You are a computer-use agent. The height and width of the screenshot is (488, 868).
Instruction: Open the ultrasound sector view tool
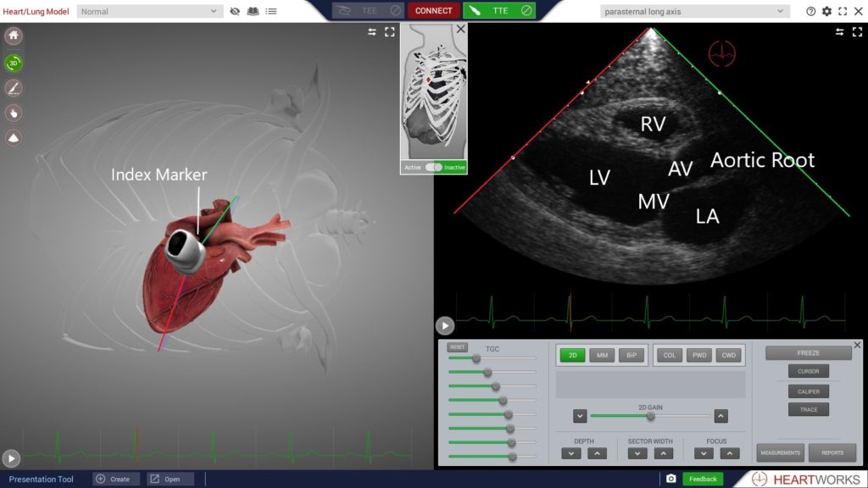pyautogui.click(x=14, y=137)
